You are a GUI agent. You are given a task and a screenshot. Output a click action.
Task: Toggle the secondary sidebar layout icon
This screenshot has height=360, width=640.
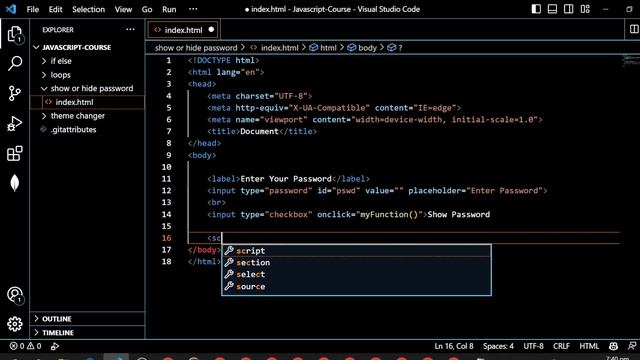[569, 9]
